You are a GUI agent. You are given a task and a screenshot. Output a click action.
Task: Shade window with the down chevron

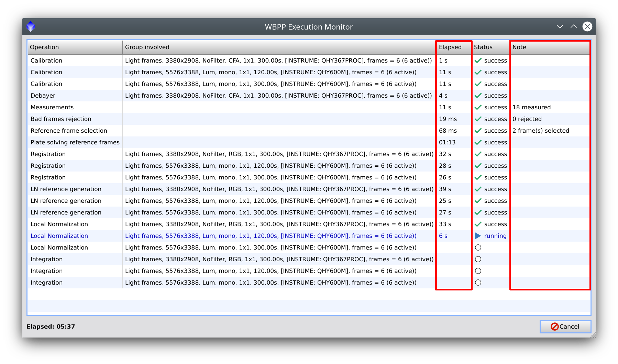(x=560, y=27)
